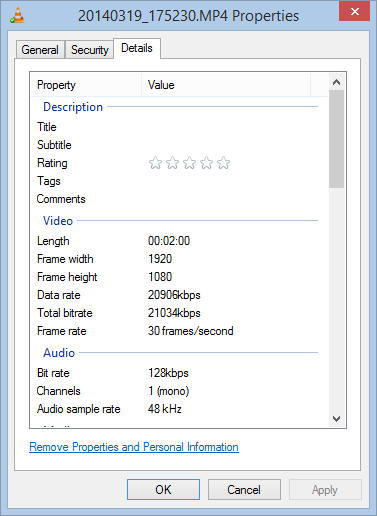
Task: Click the Cancel button
Action: 244,490
